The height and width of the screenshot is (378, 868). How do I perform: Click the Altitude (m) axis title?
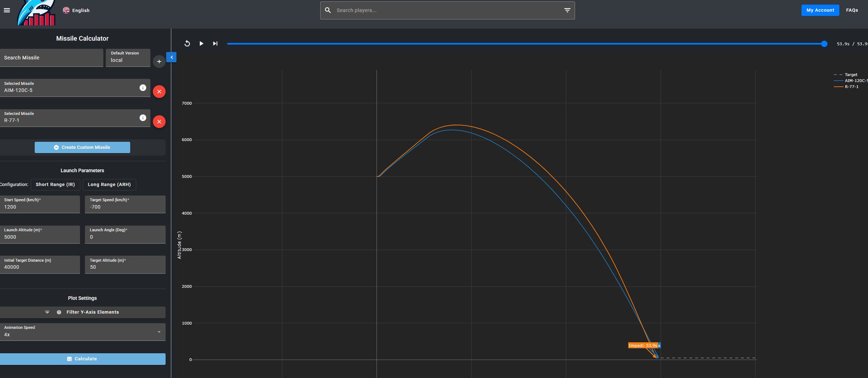(179, 245)
